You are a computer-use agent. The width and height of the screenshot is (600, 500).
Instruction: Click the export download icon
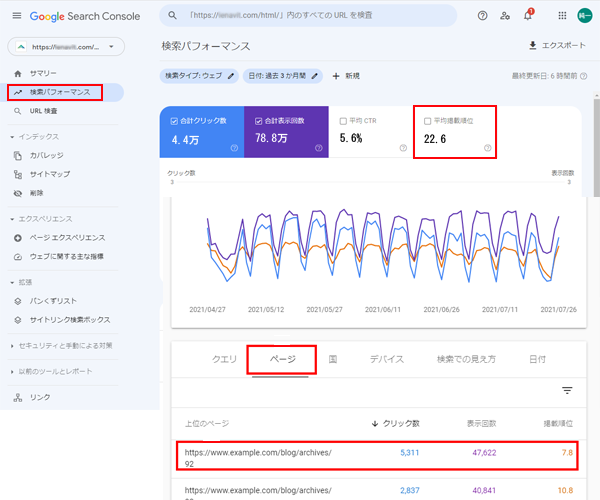click(x=532, y=46)
